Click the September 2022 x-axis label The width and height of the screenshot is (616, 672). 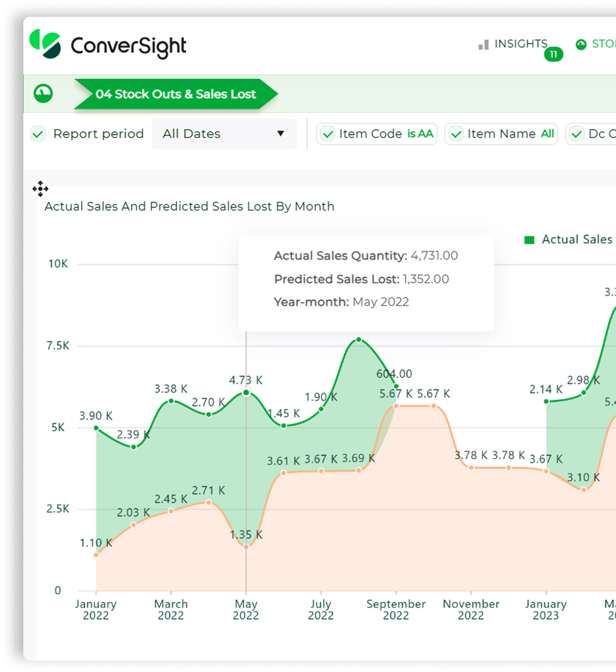coord(396,609)
